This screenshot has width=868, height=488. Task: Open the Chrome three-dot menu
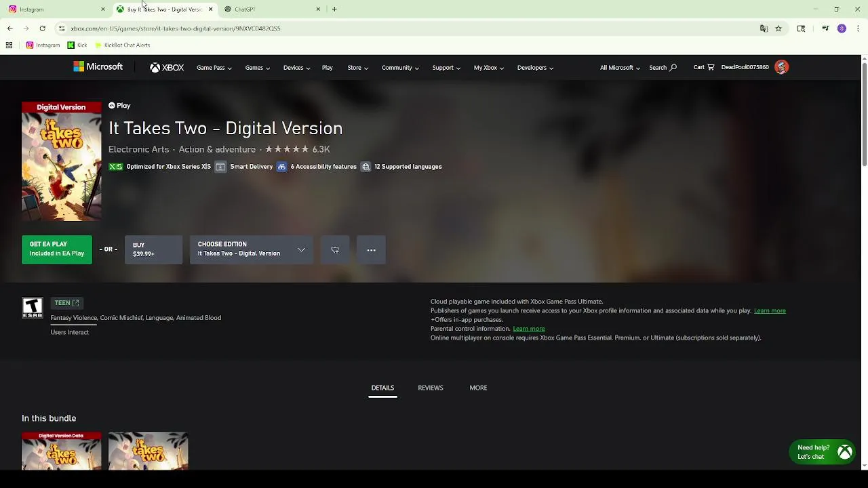[858, 28]
